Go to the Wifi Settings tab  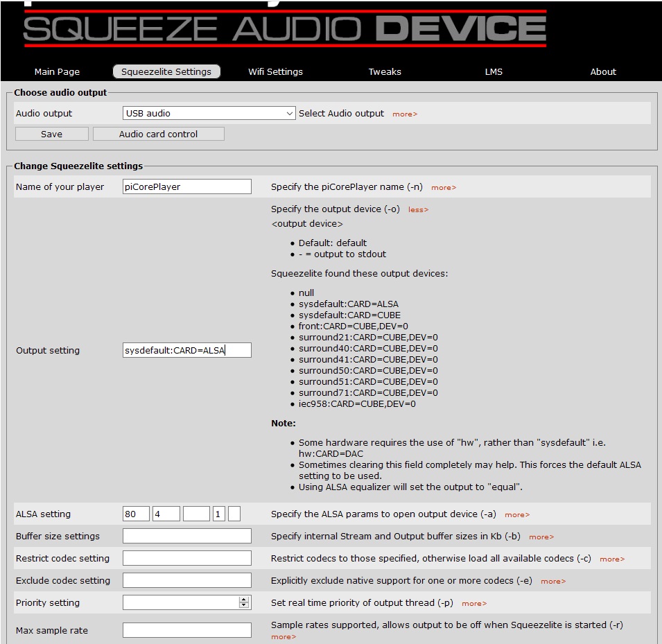click(275, 72)
